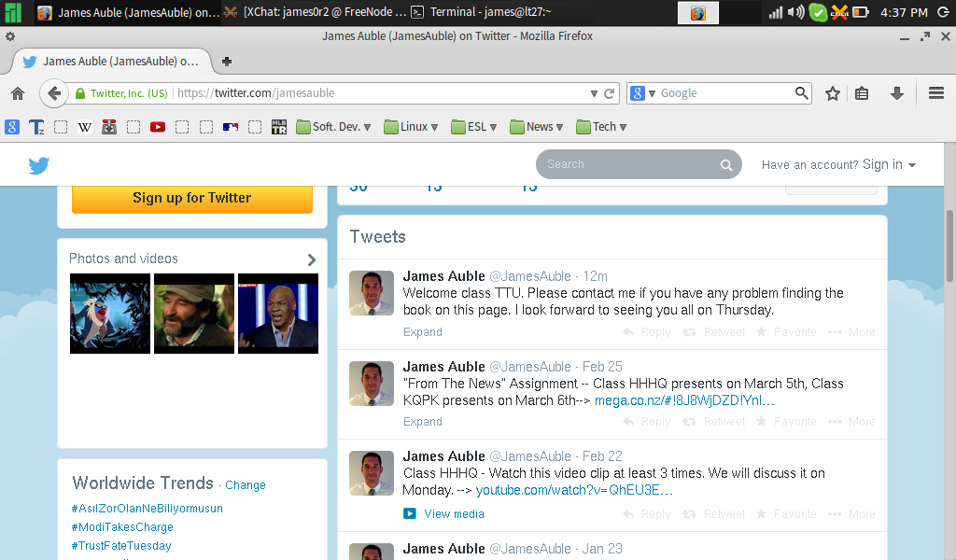Image resolution: width=956 pixels, height=560 pixels.
Task: Retweet the 12m Welcome class tweet
Action: pos(714,332)
